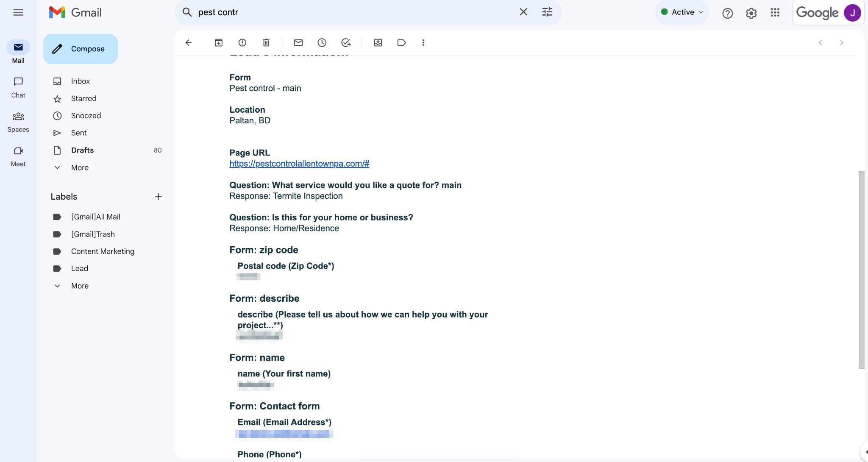The image size is (868, 462).
Task: Delete email with trash icon
Action: [266, 42]
